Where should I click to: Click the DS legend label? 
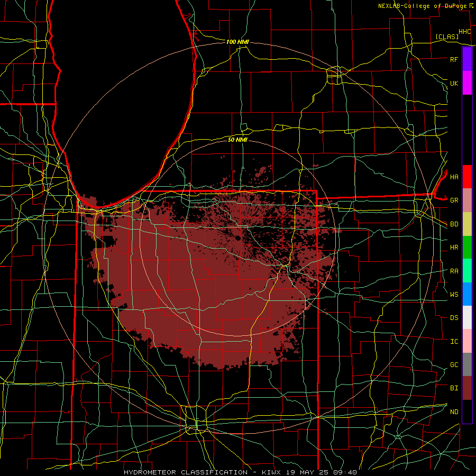point(454,317)
